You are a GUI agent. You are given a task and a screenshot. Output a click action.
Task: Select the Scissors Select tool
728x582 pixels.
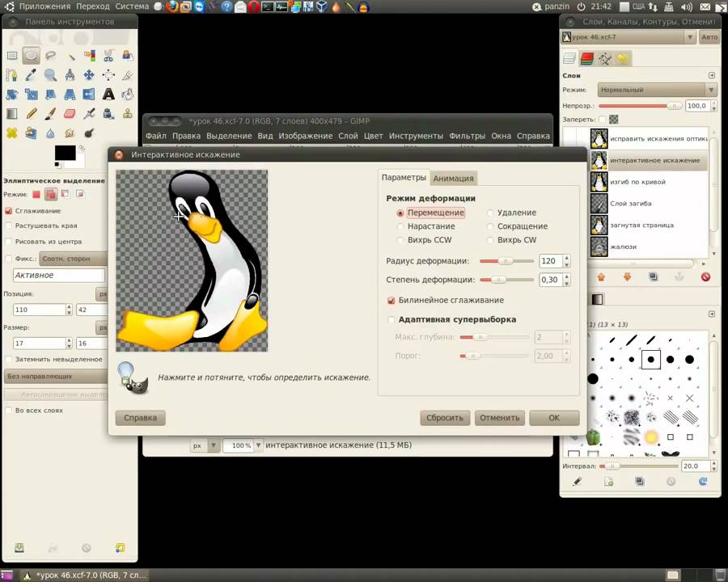pos(108,56)
